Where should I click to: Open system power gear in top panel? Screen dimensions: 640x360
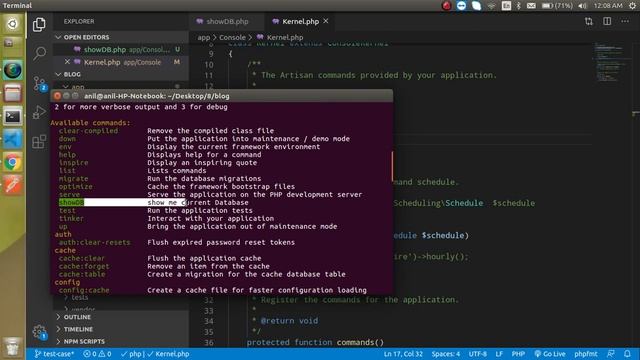point(632,6)
